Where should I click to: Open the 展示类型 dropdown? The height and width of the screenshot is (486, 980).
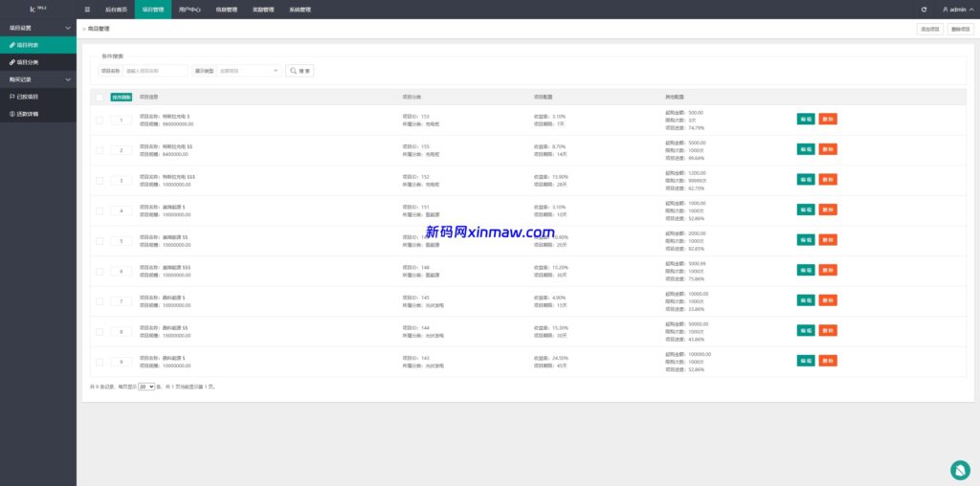coord(249,71)
